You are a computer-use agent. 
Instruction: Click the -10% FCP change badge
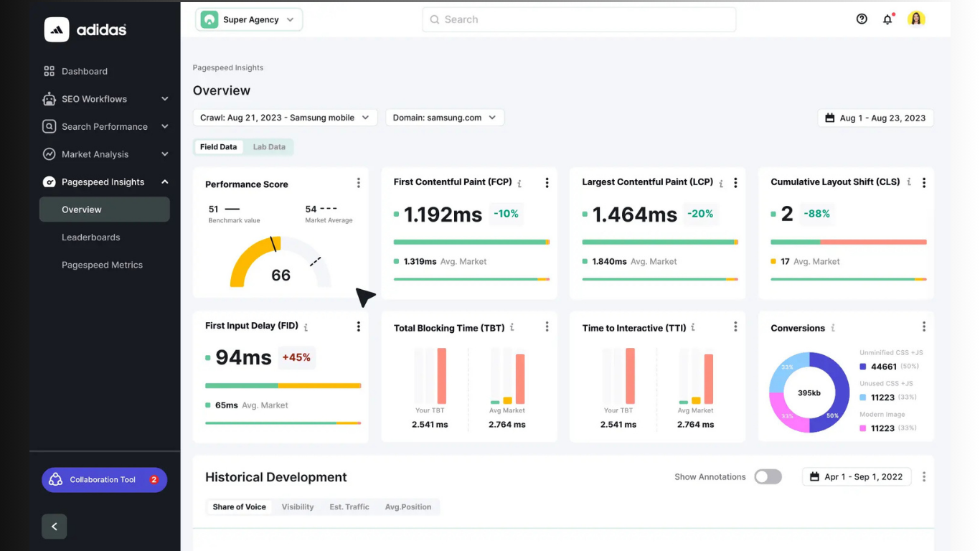click(506, 214)
